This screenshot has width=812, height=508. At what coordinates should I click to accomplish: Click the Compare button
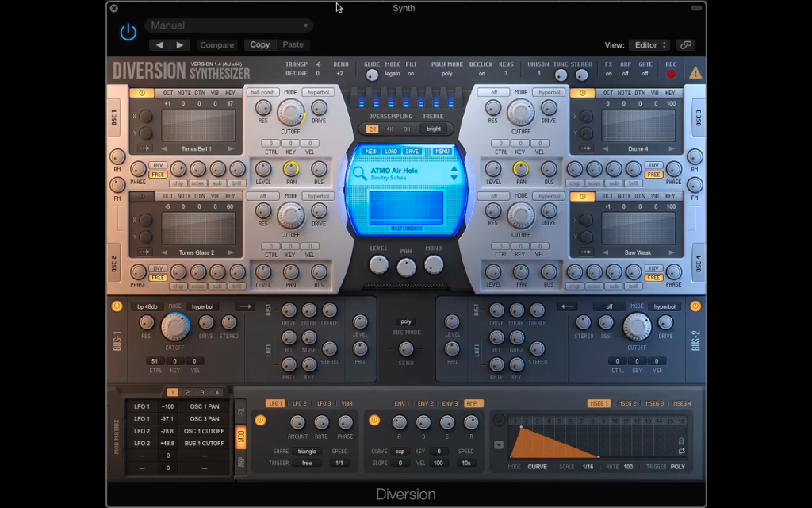217,45
